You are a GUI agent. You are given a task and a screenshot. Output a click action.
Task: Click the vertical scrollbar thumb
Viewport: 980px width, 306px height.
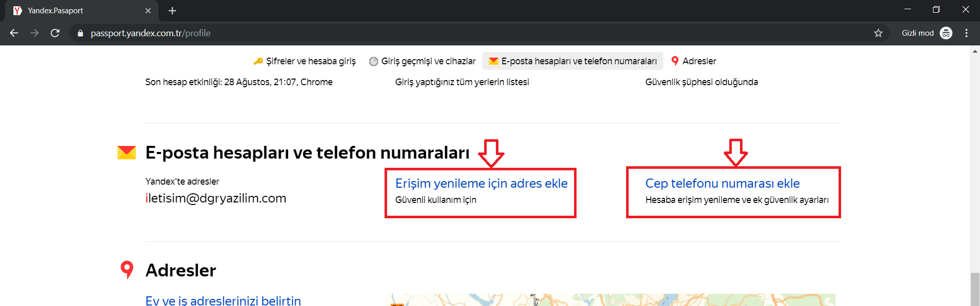[975, 289]
